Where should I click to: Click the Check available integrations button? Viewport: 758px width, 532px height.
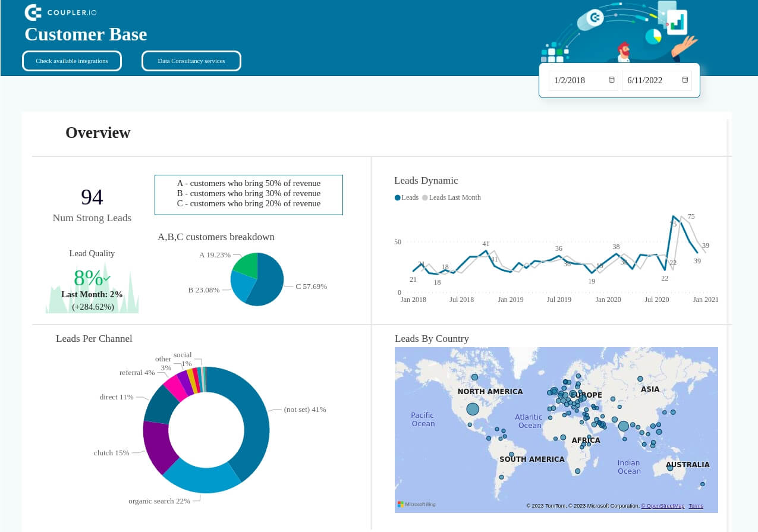(71, 61)
